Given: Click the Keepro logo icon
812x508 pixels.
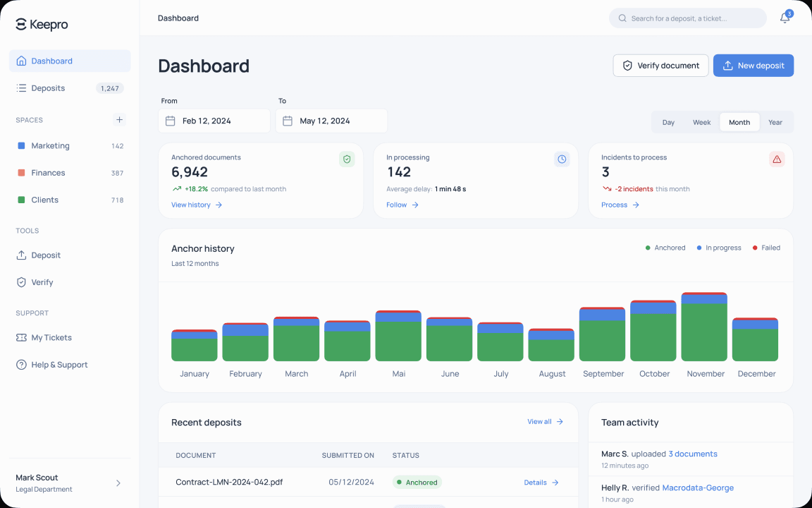Looking at the screenshot, I should (x=20, y=25).
